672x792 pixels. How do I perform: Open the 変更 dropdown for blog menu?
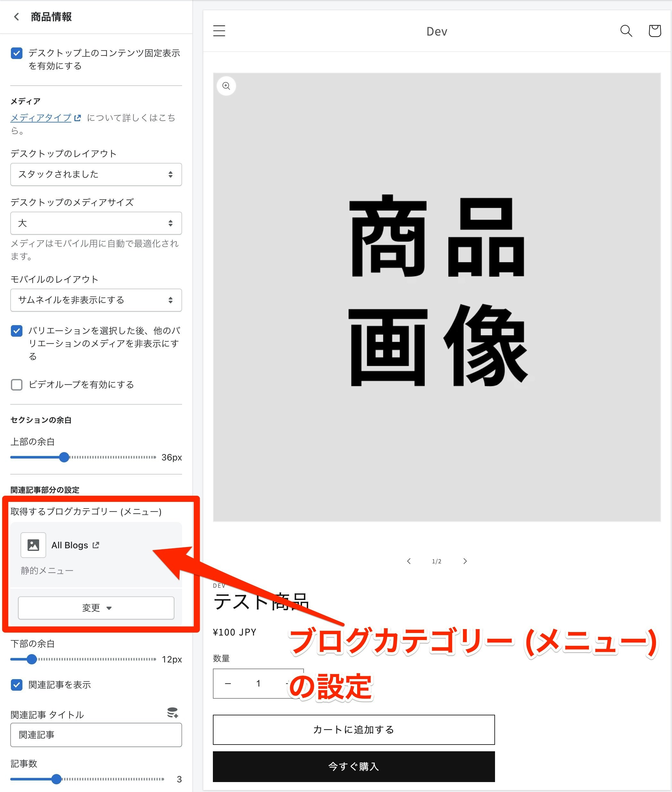(x=96, y=608)
